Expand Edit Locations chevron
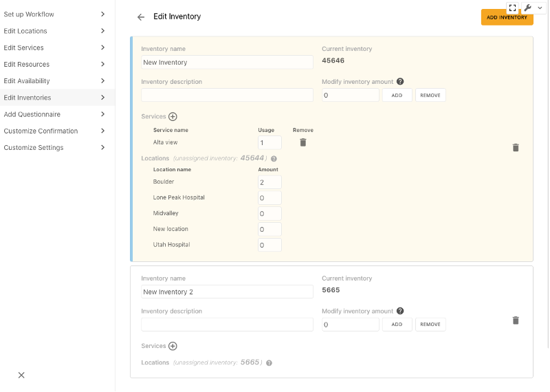Screen dimensions: 550x392 (102, 31)
